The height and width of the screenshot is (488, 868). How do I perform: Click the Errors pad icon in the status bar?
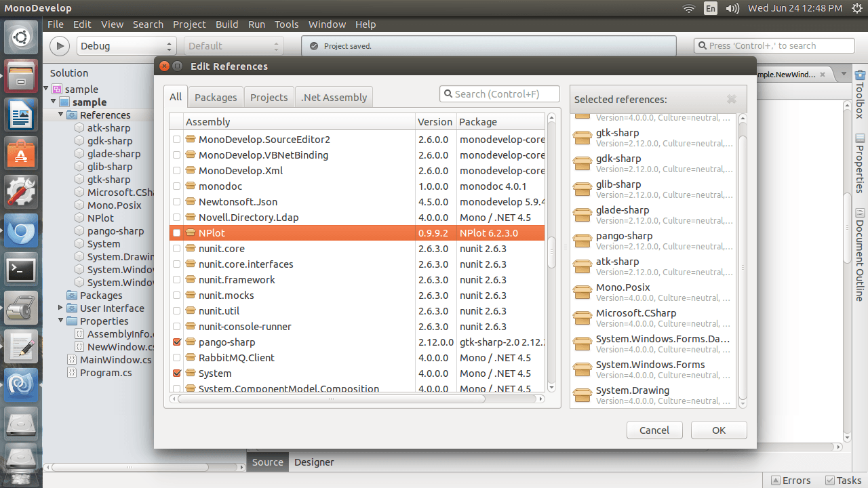pos(776,481)
